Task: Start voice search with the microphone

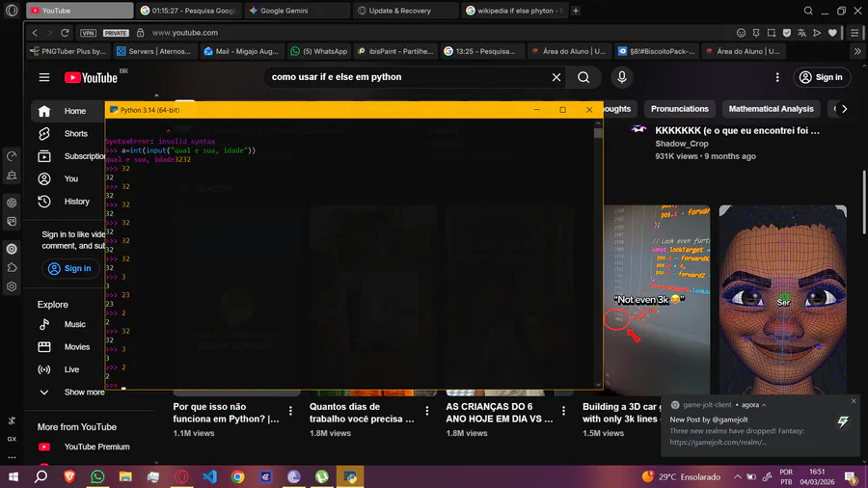Action: click(622, 77)
